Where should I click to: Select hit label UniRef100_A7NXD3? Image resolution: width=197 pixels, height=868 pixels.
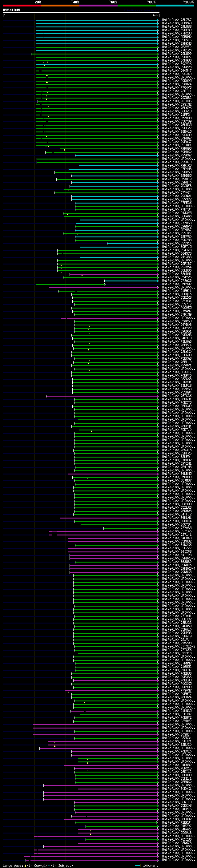pyautogui.click(x=176, y=33)
